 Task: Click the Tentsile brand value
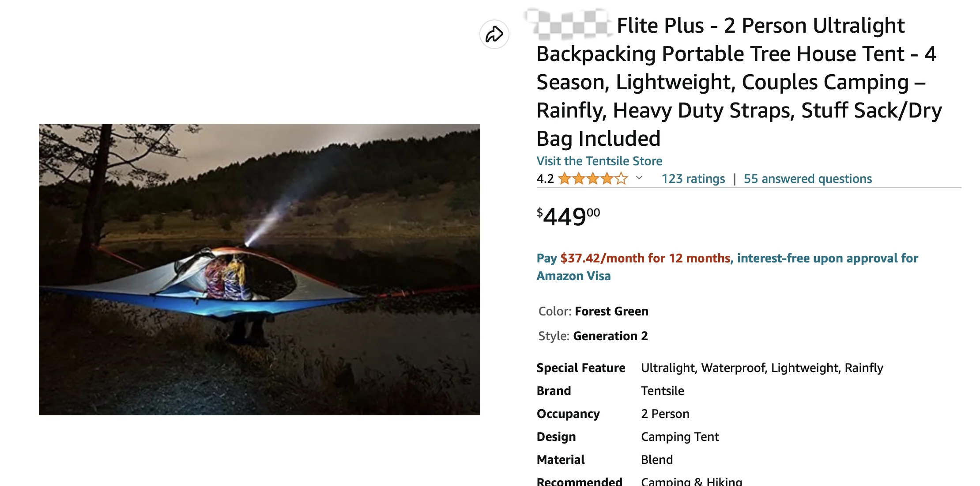point(662,391)
